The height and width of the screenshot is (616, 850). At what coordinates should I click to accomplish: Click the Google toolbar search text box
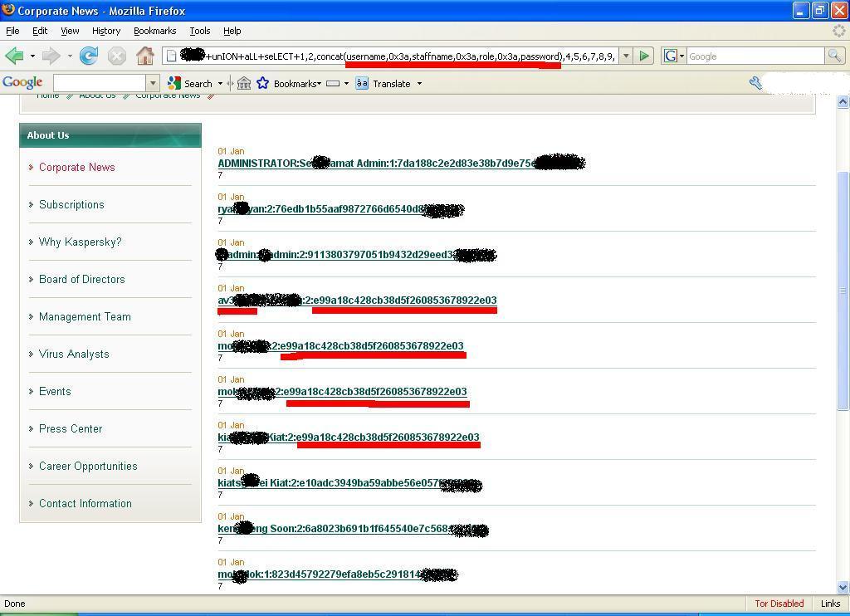(x=100, y=84)
